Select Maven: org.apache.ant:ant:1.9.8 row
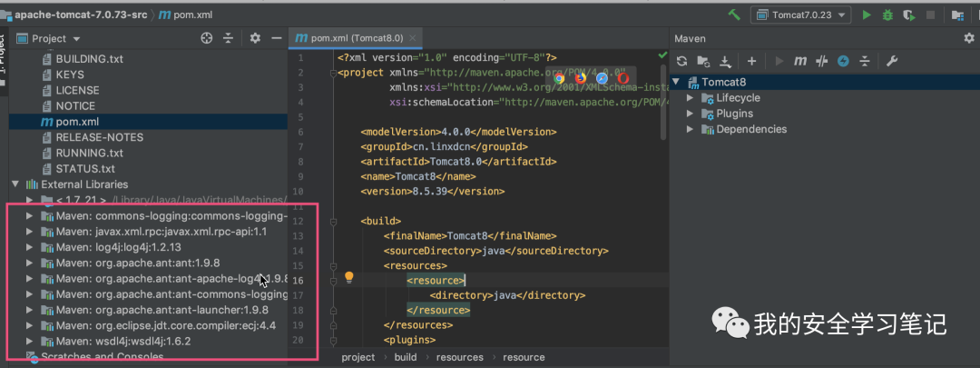 pyautogui.click(x=148, y=263)
